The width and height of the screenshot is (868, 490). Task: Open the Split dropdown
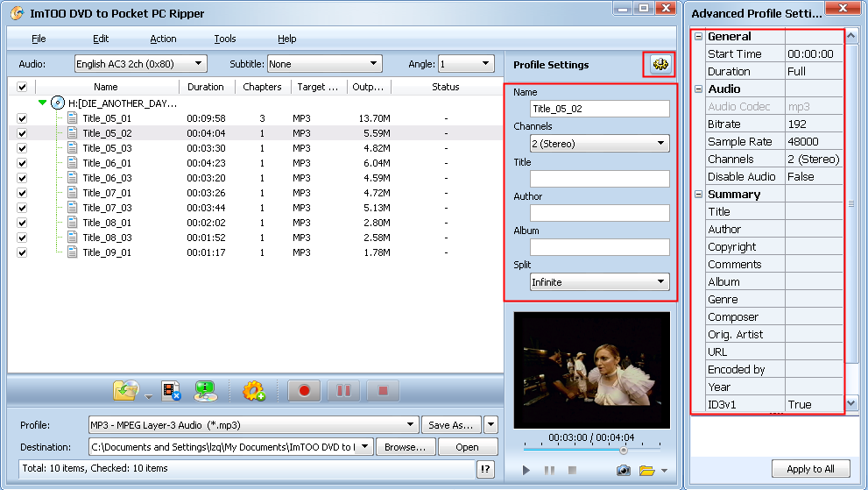[599, 282]
